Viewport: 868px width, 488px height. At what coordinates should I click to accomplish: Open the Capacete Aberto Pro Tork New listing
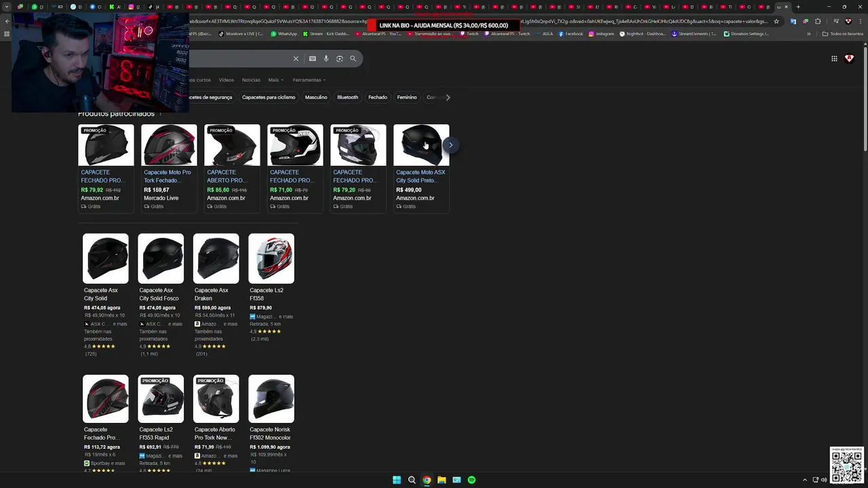pos(216,424)
